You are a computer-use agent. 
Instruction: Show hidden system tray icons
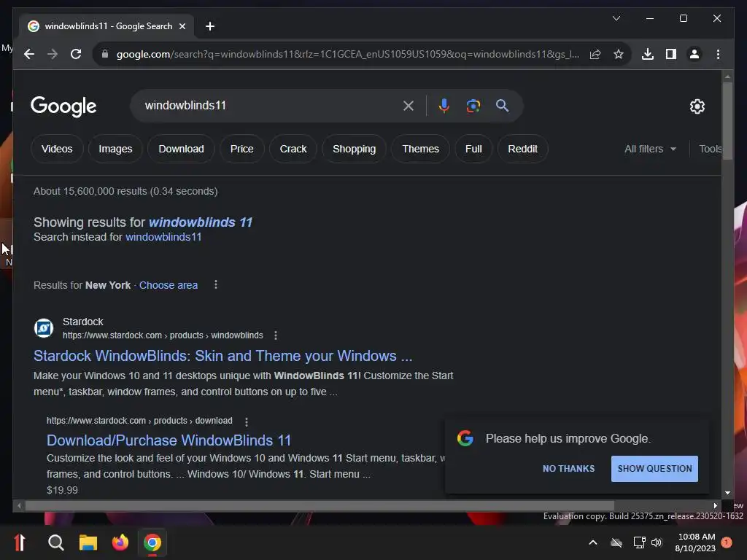593,542
